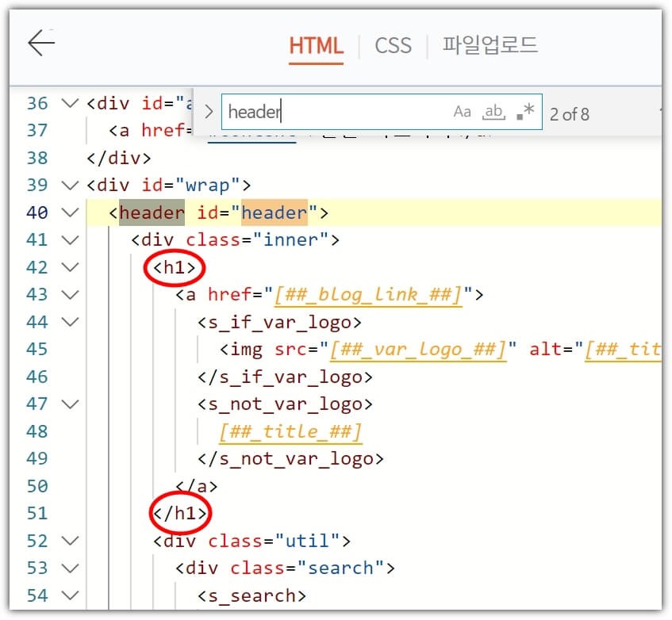This screenshot has height=620, width=672.
Task: Collapse the header element fold on line 40
Action: pos(70,212)
